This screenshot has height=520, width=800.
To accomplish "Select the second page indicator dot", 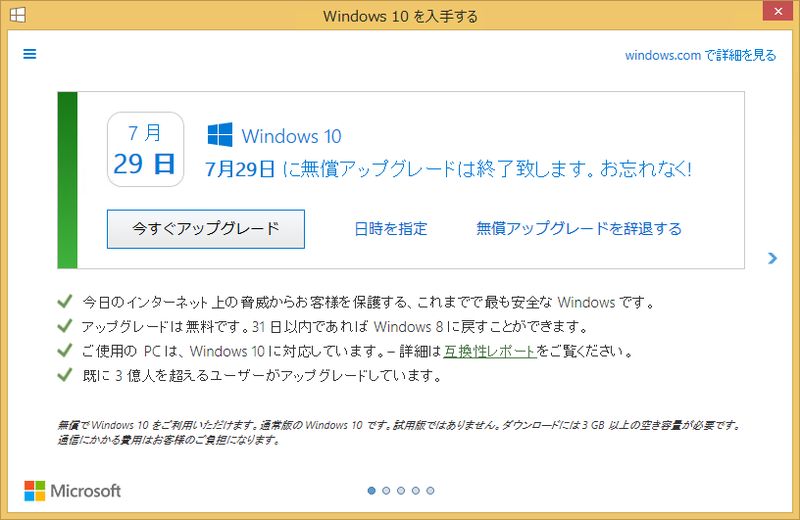I will 386,490.
